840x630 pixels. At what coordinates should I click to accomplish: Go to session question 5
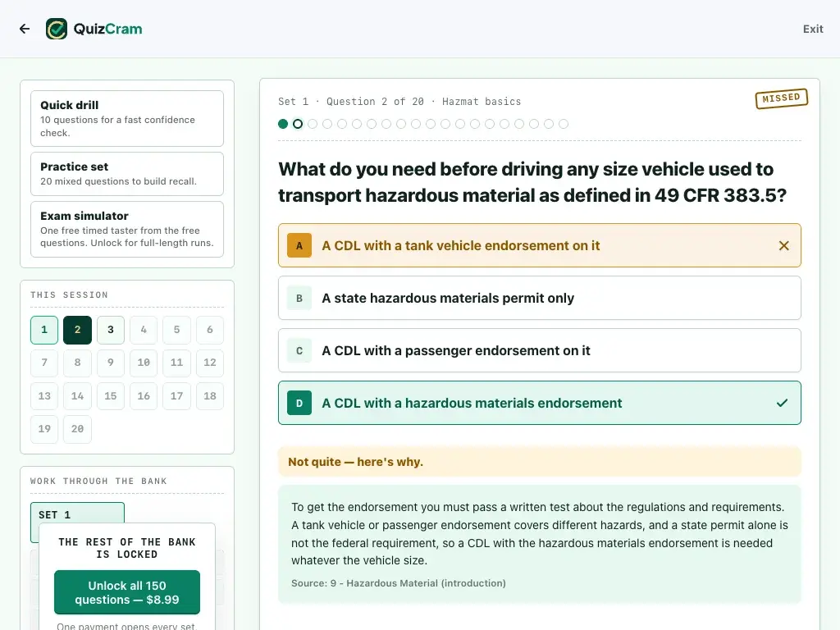coord(177,330)
